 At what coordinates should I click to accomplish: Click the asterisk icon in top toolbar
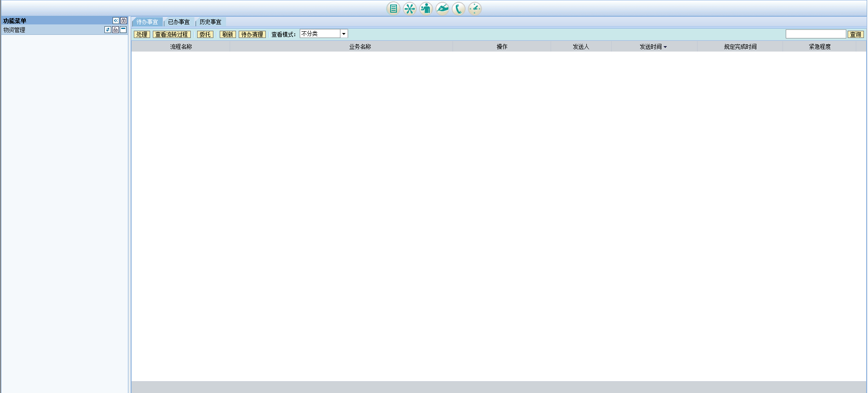(410, 9)
